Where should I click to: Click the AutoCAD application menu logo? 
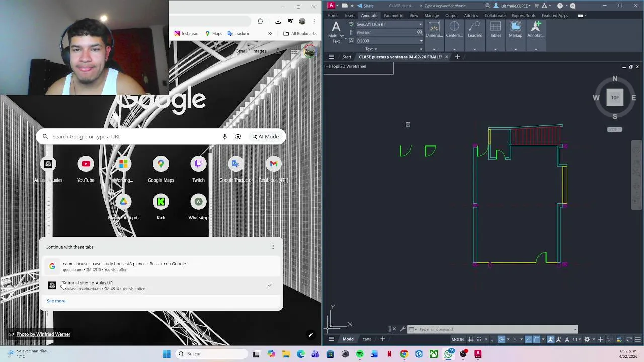[331, 6]
